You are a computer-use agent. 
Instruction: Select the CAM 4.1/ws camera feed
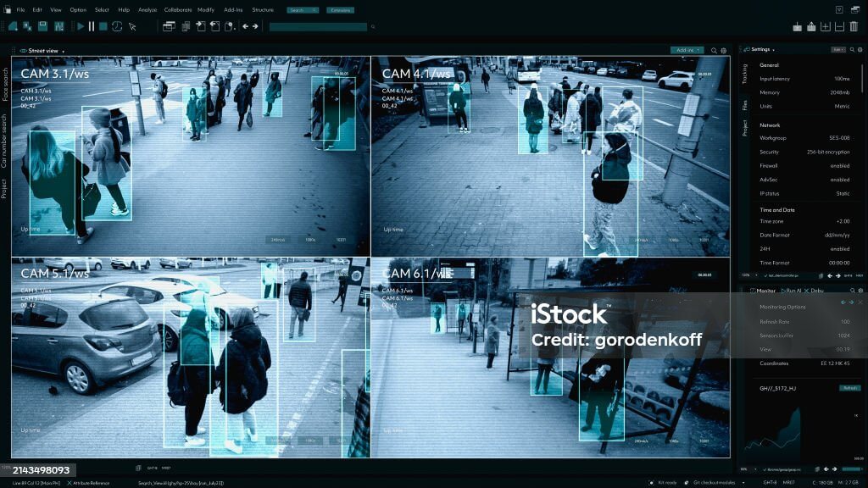[x=550, y=157]
